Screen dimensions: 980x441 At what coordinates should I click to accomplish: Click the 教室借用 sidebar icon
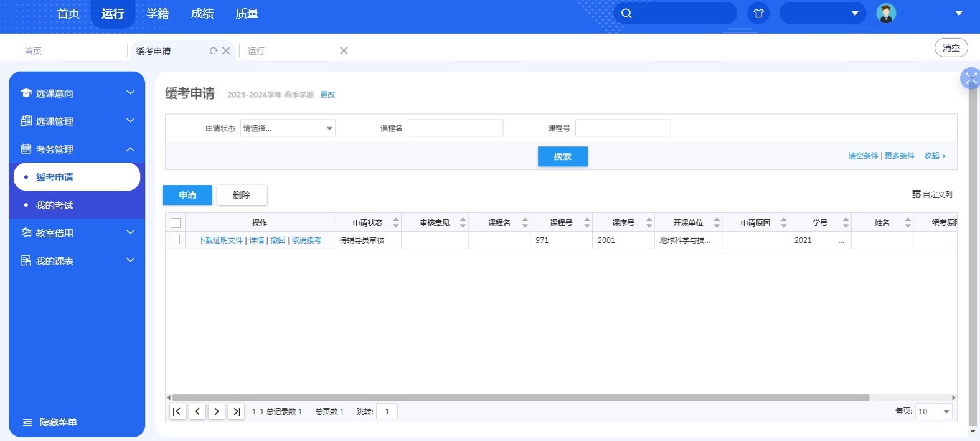point(26,233)
